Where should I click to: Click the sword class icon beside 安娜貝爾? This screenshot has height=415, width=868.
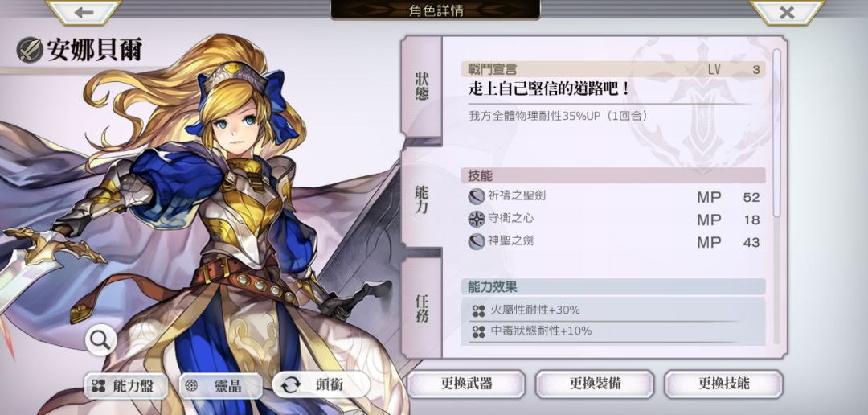(x=30, y=50)
